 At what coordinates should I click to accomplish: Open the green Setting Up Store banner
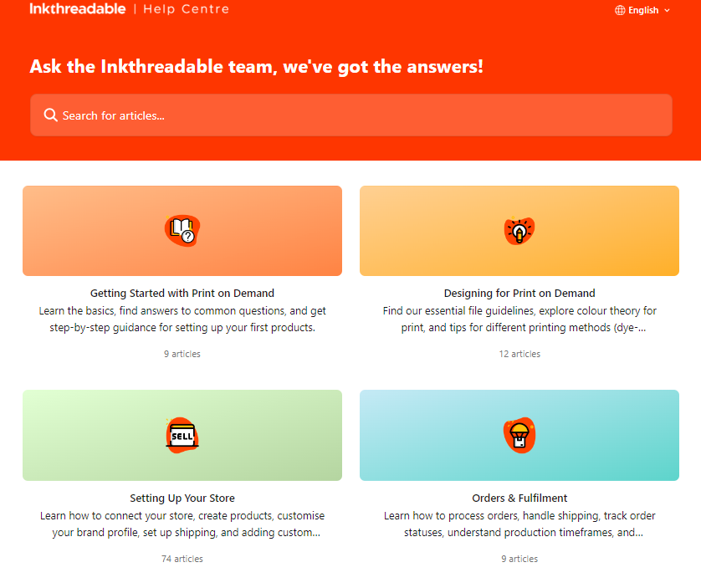pyautogui.click(x=182, y=436)
